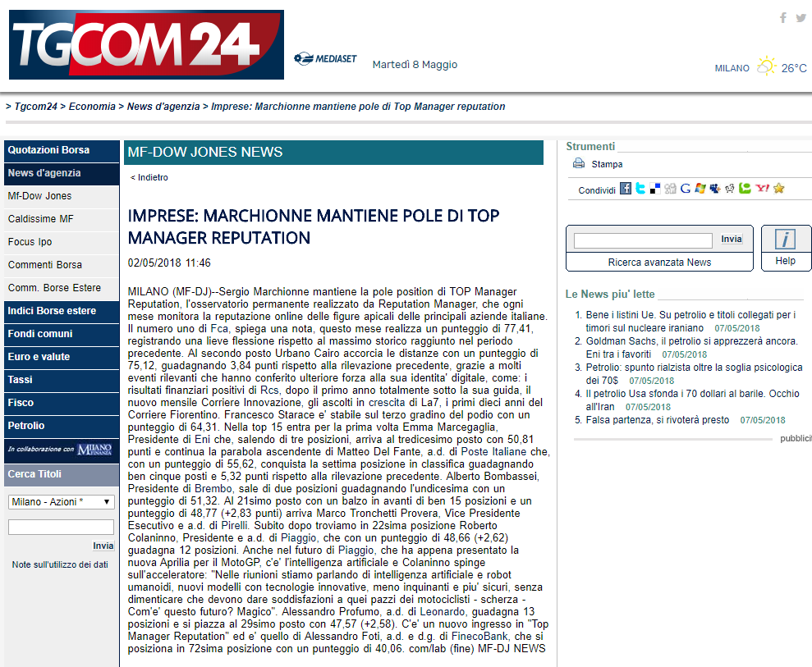The image size is (812, 667).
Task: Open 'Bene i listini Ue' news
Action: coord(690,322)
